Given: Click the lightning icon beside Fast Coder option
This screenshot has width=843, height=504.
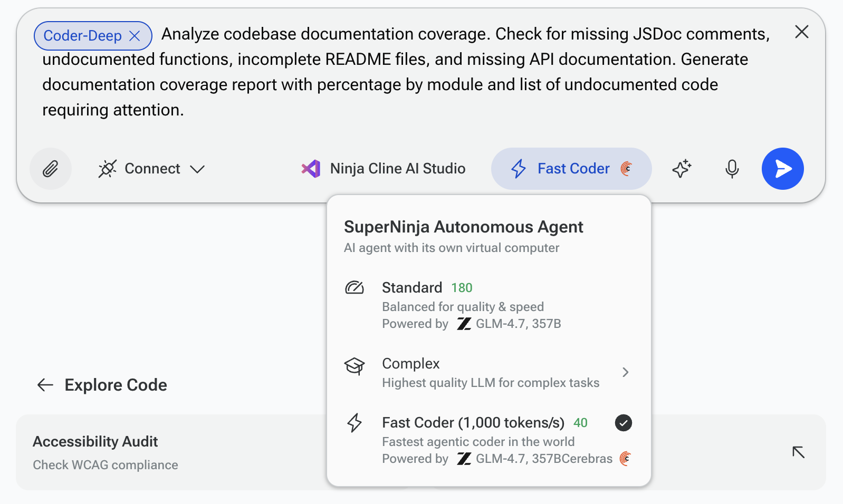Looking at the screenshot, I should pyautogui.click(x=355, y=423).
